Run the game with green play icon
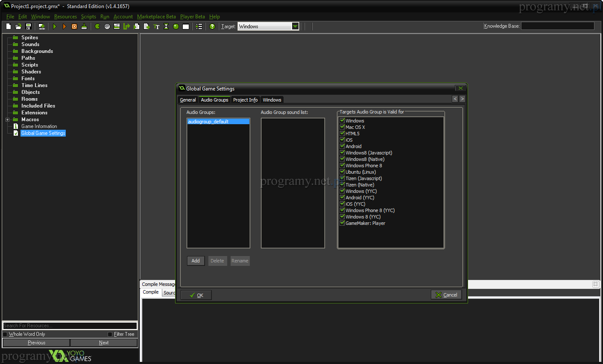 [55, 26]
